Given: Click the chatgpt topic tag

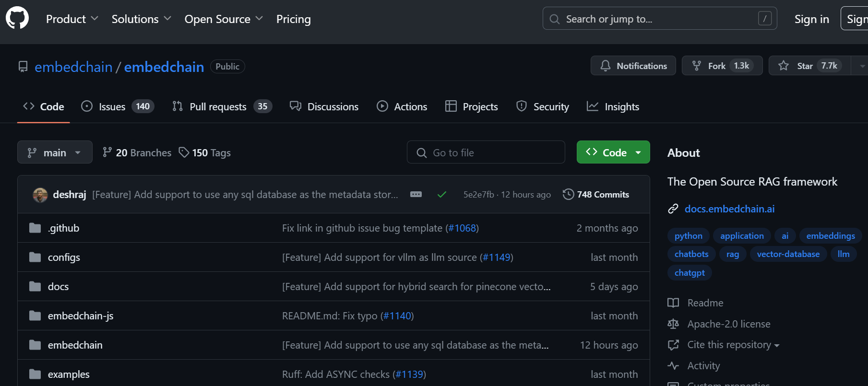Looking at the screenshot, I should [x=690, y=272].
